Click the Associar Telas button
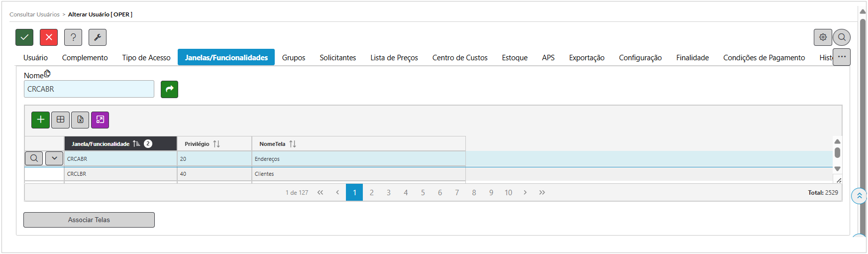Image resolution: width=868 pixels, height=254 pixels. click(89, 220)
